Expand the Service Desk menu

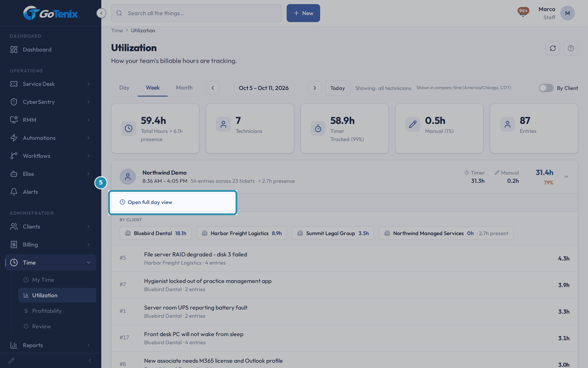point(51,84)
